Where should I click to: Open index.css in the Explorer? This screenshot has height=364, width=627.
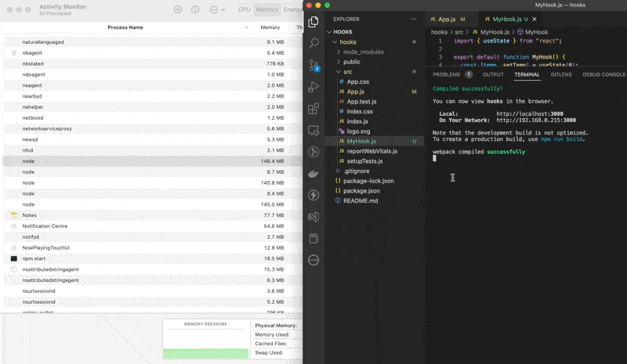(x=359, y=111)
